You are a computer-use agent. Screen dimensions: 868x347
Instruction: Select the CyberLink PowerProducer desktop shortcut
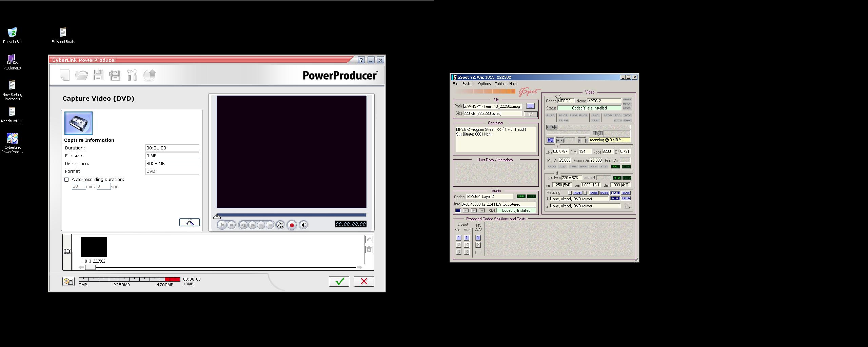[x=12, y=143]
